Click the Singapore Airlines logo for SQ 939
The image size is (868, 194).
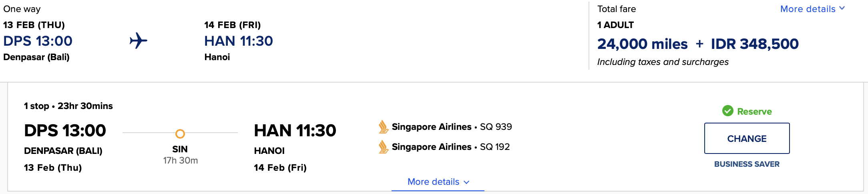[x=383, y=127]
